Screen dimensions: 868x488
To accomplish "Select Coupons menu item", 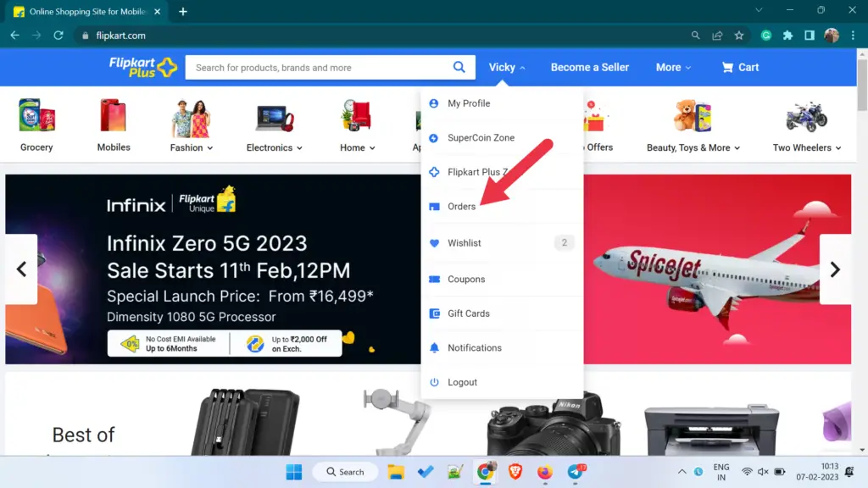I will click(502, 280).
